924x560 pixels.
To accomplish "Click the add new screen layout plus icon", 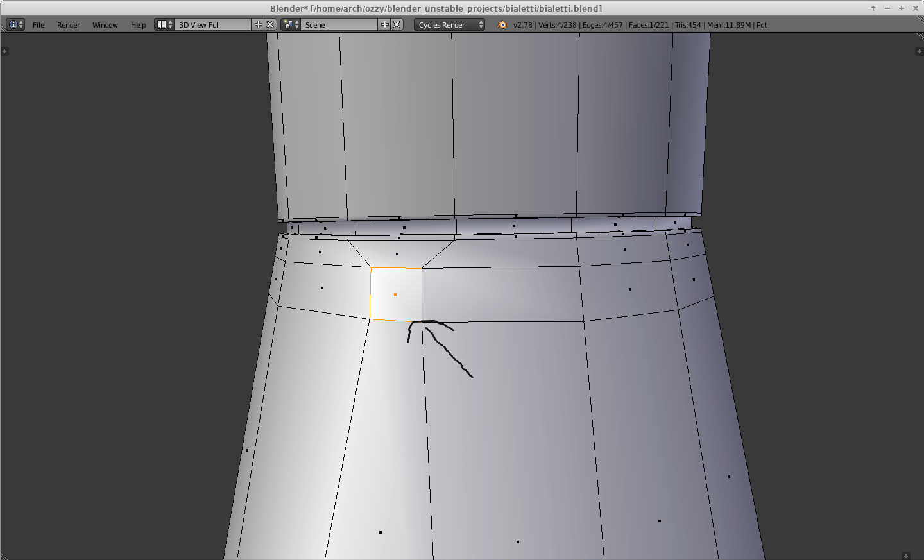I will click(259, 24).
